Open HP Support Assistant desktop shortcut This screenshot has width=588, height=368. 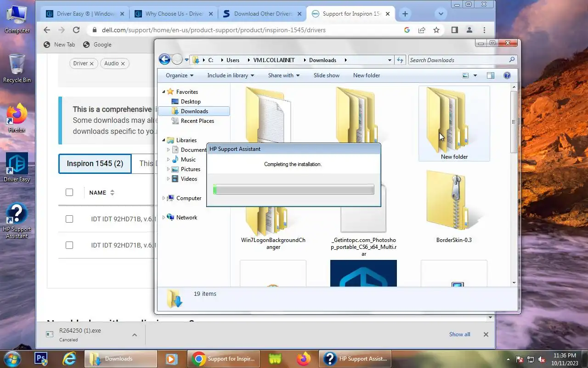(x=17, y=221)
